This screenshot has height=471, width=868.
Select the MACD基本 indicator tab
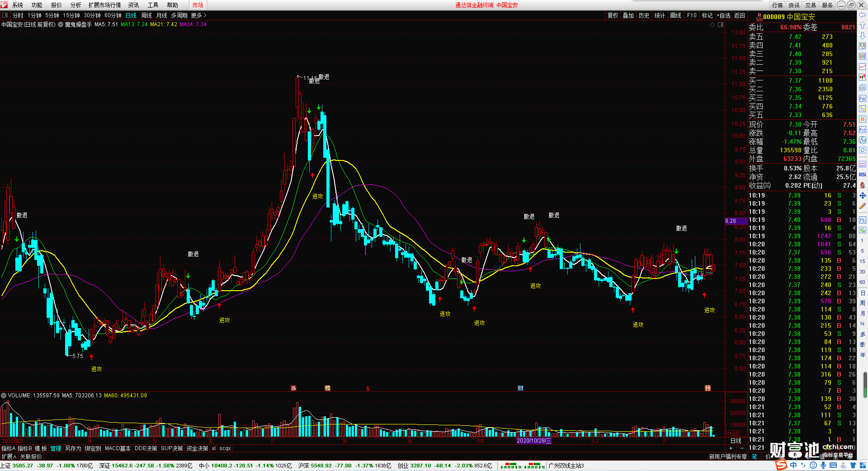pyautogui.click(x=118, y=448)
